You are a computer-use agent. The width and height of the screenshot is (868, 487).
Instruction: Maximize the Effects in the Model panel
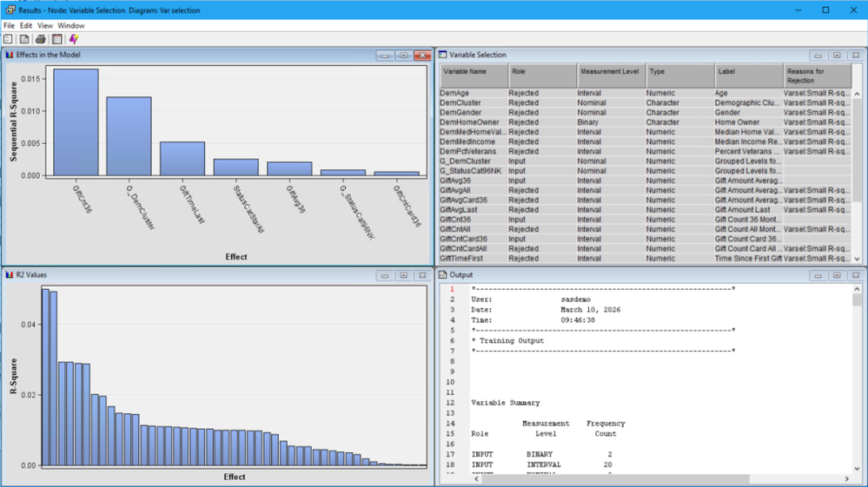pyautogui.click(x=403, y=56)
